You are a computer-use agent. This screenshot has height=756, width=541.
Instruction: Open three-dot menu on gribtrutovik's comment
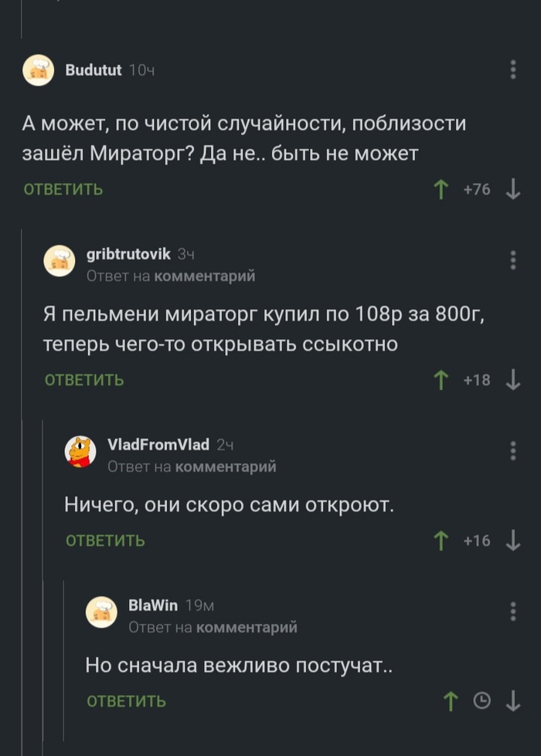click(513, 260)
